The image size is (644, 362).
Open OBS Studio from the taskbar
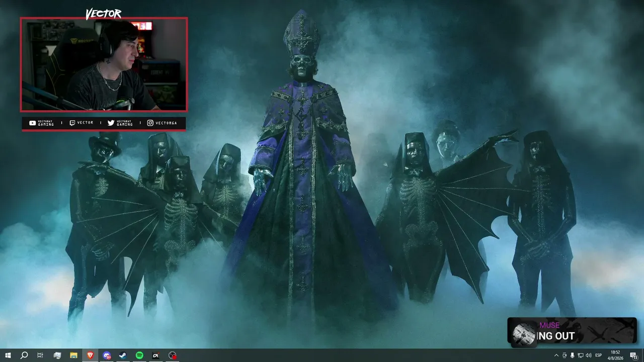pyautogui.click(x=173, y=355)
